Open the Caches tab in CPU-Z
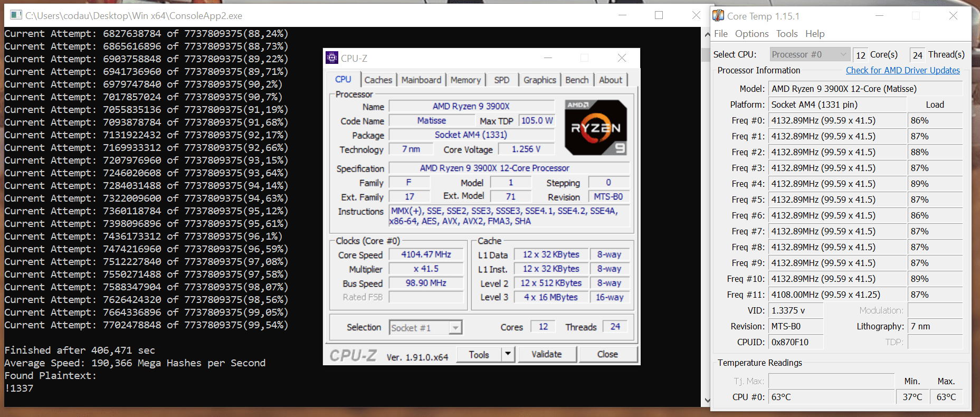 378,80
